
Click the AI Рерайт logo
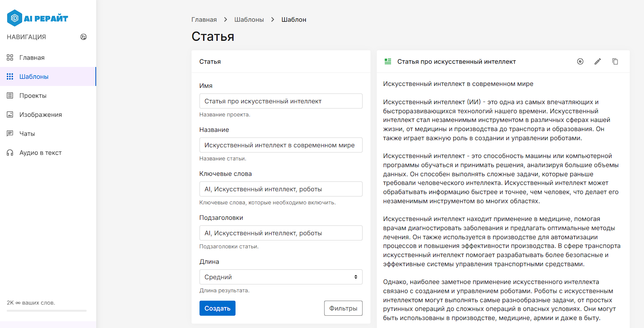[38, 18]
